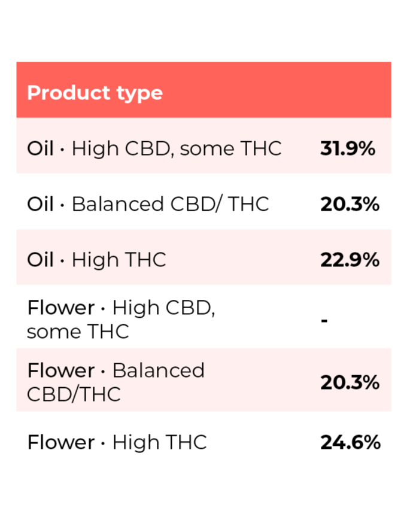The height and width of the screenshot is (532, 410).
Task: Select Flower High CBD, some THC label
Action: [121, 320]
